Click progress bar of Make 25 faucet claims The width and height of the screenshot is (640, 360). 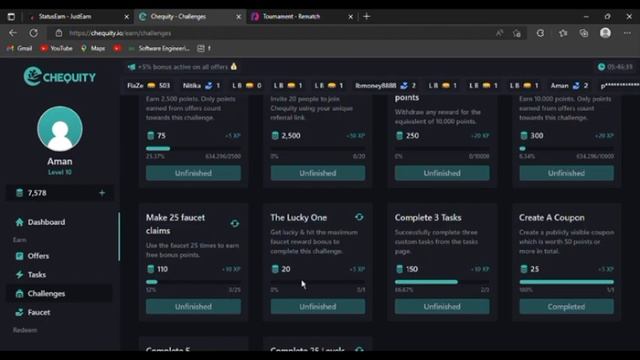coord(193,282)
